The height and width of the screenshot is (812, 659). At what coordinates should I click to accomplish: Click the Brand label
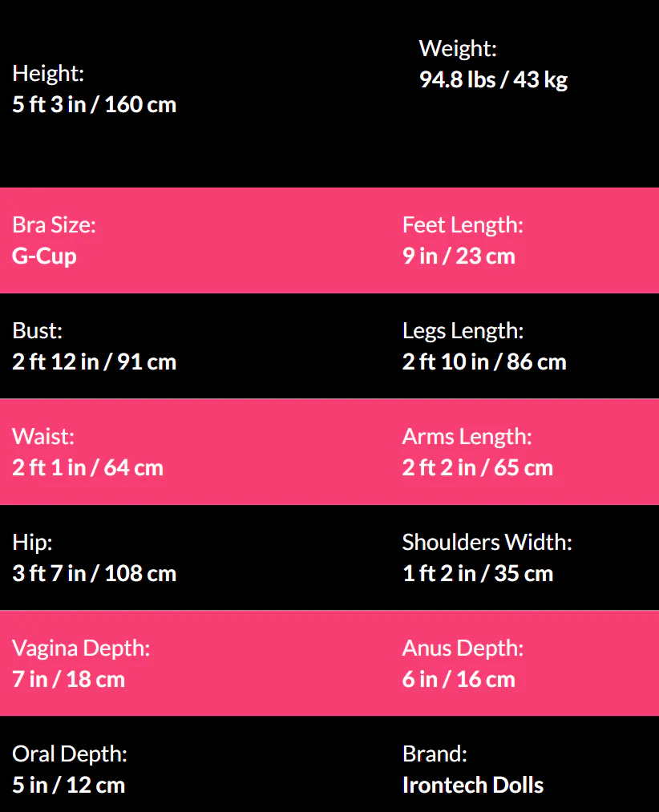pos(435,754)
